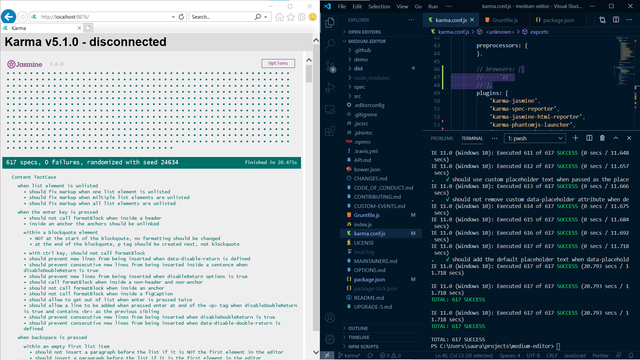The height and width of the screenshot is (360, 640).
Task: Open the Extensions view
Action: [330, 131]
